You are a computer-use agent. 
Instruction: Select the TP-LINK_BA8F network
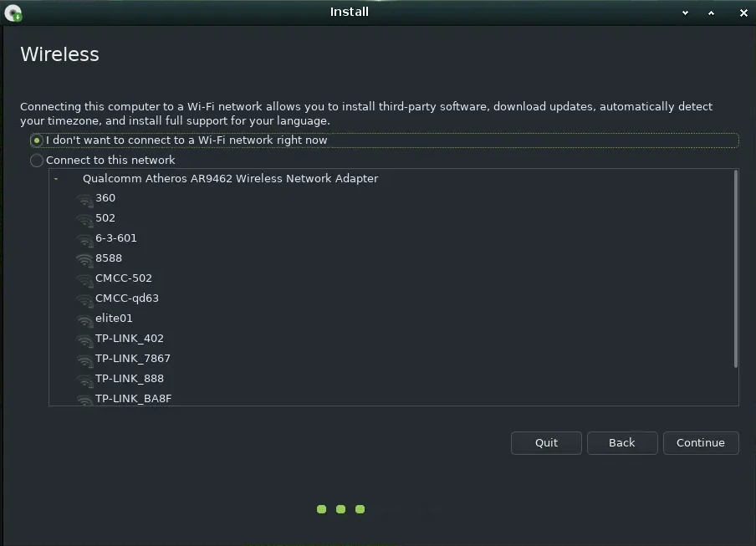click(x=133, y=399)
